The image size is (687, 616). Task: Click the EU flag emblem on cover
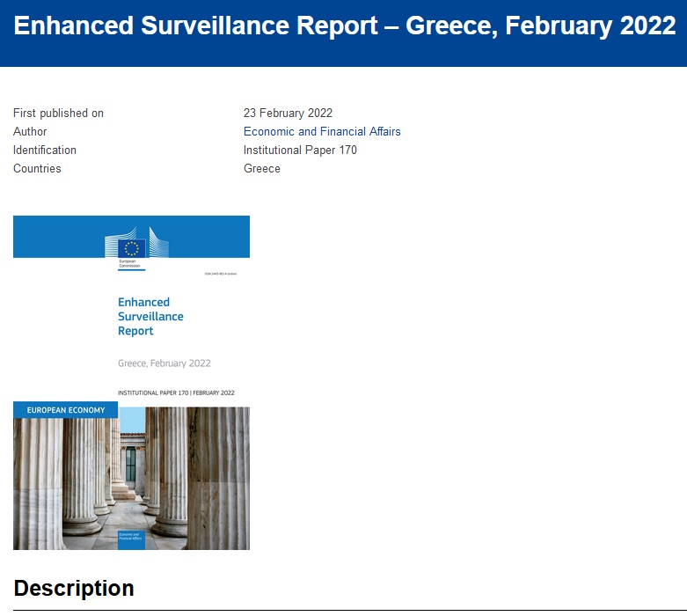click(133, 247)
